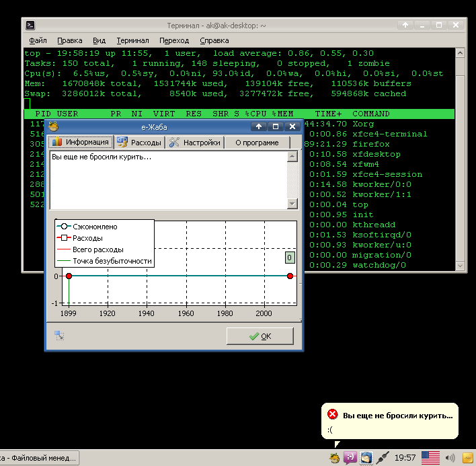Click the orange icon at the right end of the tray
This screenshot has height=466, width=476.
tap(469, 457)
